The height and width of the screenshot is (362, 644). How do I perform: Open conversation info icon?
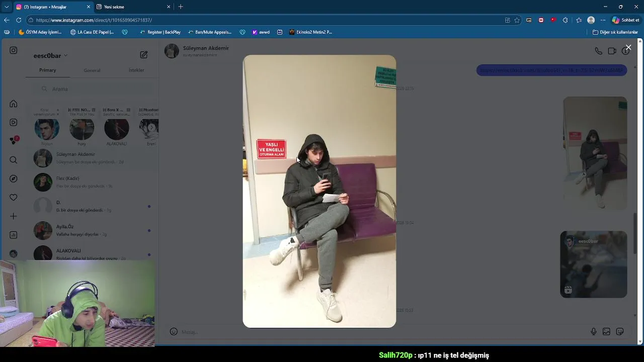(625, 51)
